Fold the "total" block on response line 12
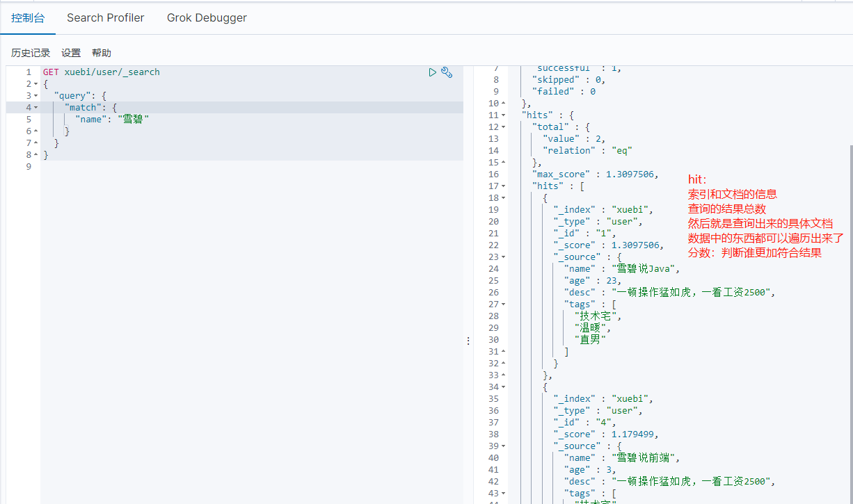The image size is (853, 504). point(504,127)
